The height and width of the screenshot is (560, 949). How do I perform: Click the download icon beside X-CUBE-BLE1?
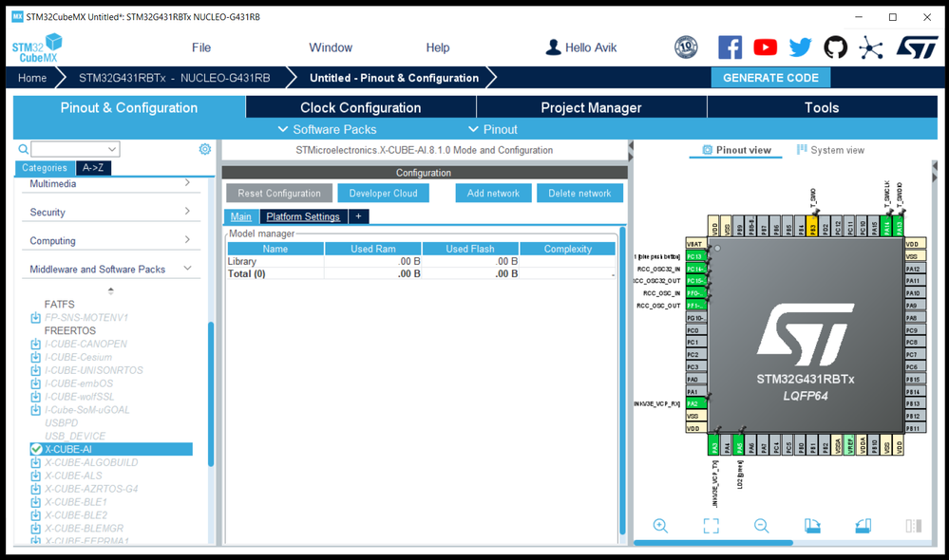(36, 502)
